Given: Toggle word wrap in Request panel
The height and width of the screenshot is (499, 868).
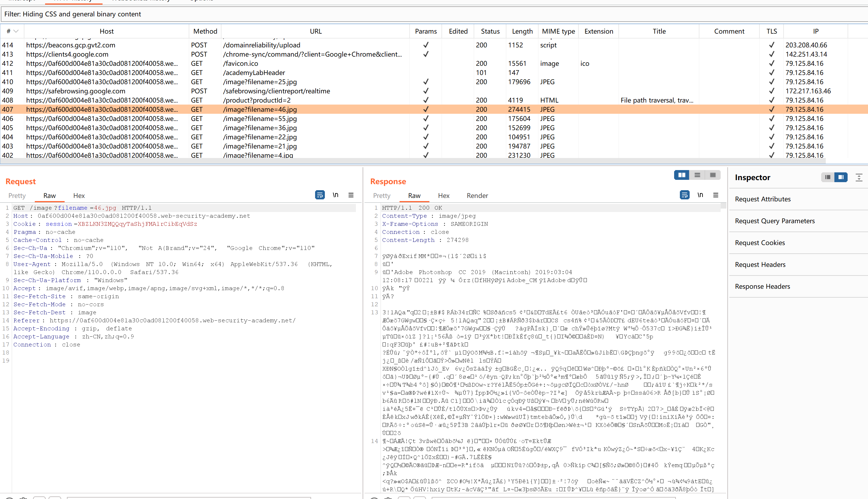Looking at the screenshot, I should pos(319,195).
